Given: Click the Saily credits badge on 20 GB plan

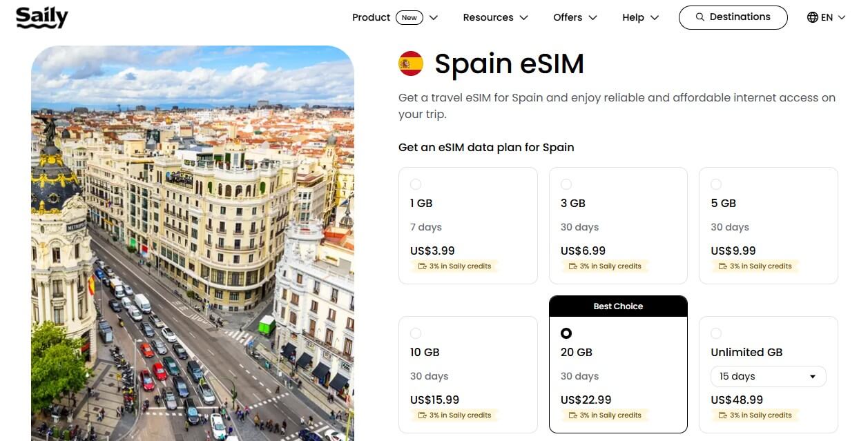Looking at the screenshot, I should point(605,415).
